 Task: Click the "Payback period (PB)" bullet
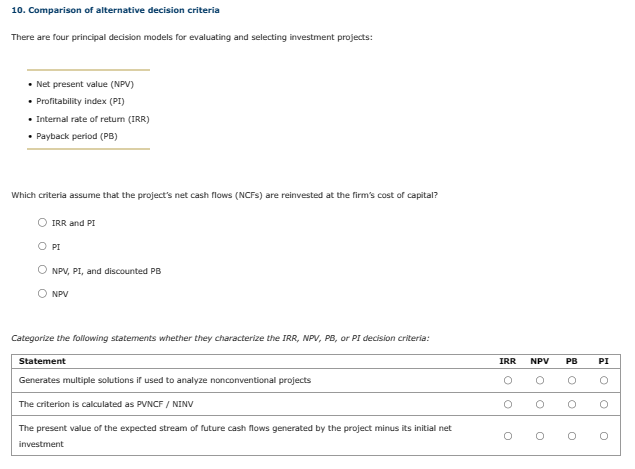77,135
